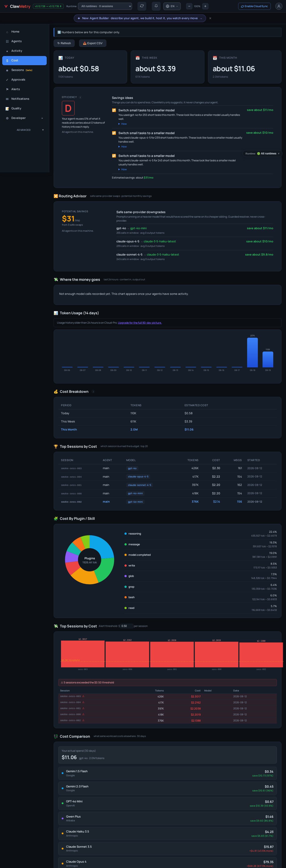This screenshot has height=868, width=286.
Task: Click the GPT-4o Mini comparison row
Action: 168,803
